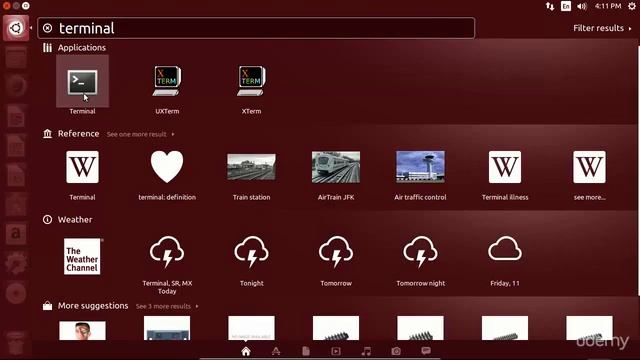Switch to the Video lens
Viewport: 640px width, 360px height.
tap(336, 351)
